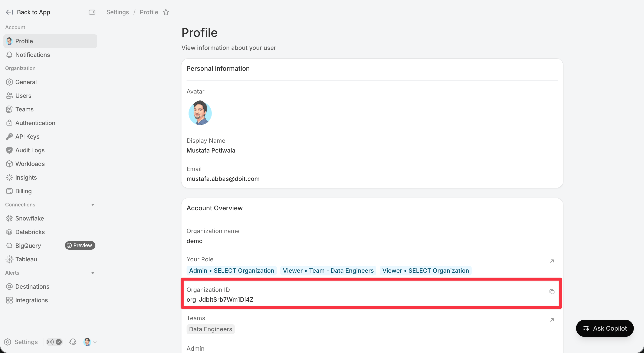Open Integrations in the sidebar
Viewport: 644px width, 353px height.
click(x=50, y=300)
